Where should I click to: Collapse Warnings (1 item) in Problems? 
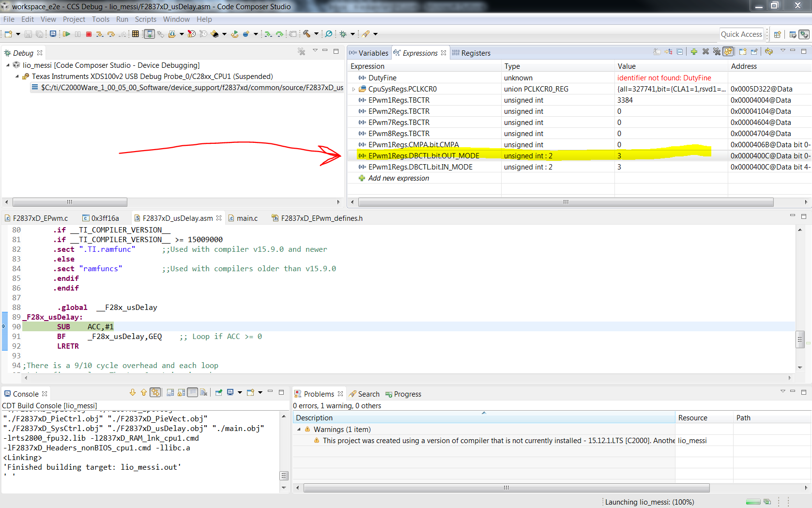[x=299, y=430]
